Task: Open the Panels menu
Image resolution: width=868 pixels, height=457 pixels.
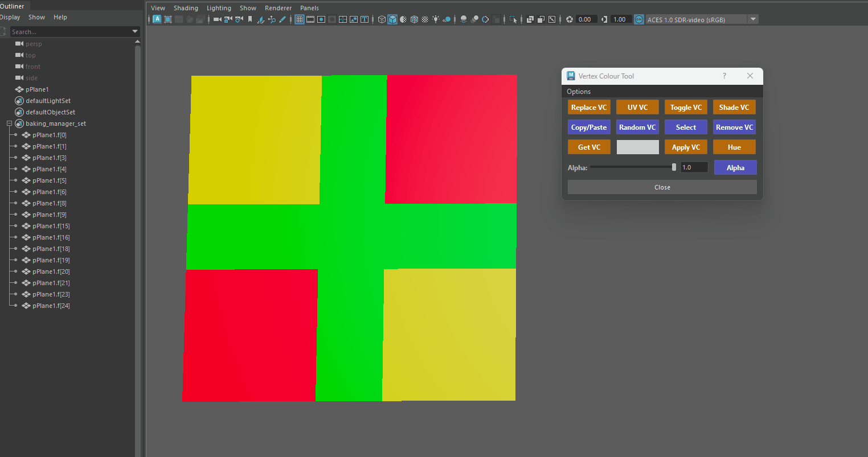Action: (x=309, y=8)
